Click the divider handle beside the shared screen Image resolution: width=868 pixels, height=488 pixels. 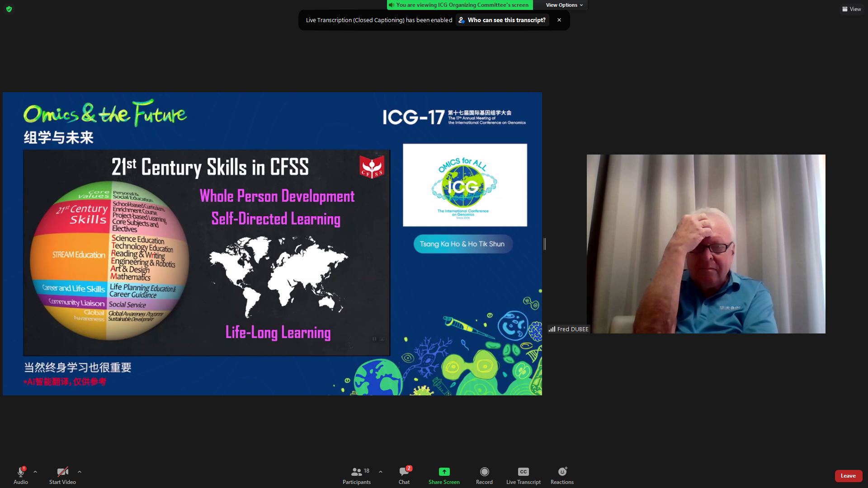(x=545, y=244)
